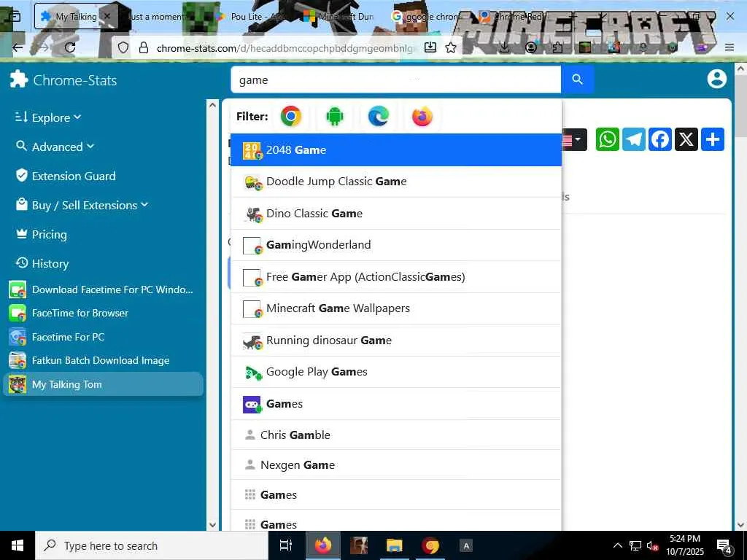Open Task View on taskbar
The height and width of the screenshot is (560, 747).
click(286, 545)
